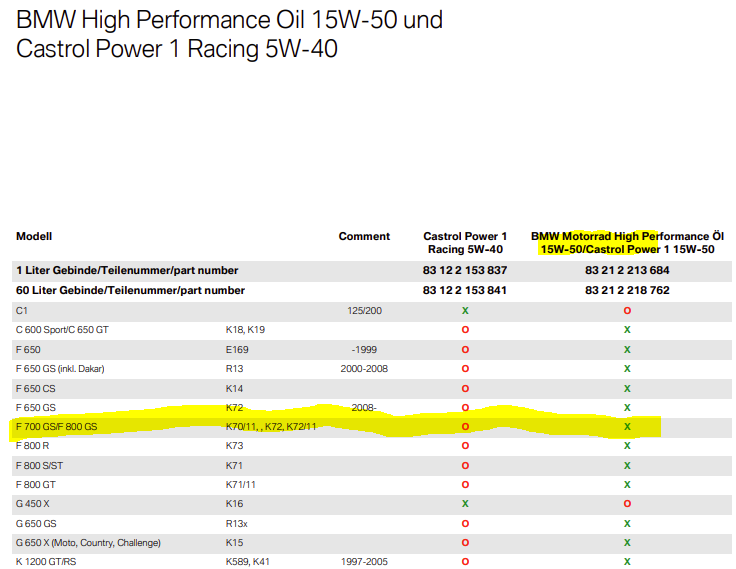Click the '1997-2005' comment cell

coord(364,561)
